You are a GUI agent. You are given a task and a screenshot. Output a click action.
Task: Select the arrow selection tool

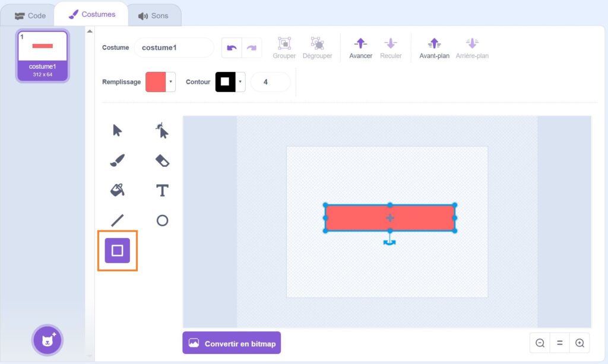[118, 131]
